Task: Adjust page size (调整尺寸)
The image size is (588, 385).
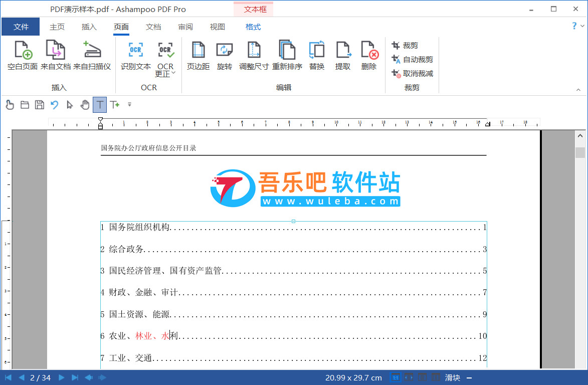Action: [x=254, y=56]
